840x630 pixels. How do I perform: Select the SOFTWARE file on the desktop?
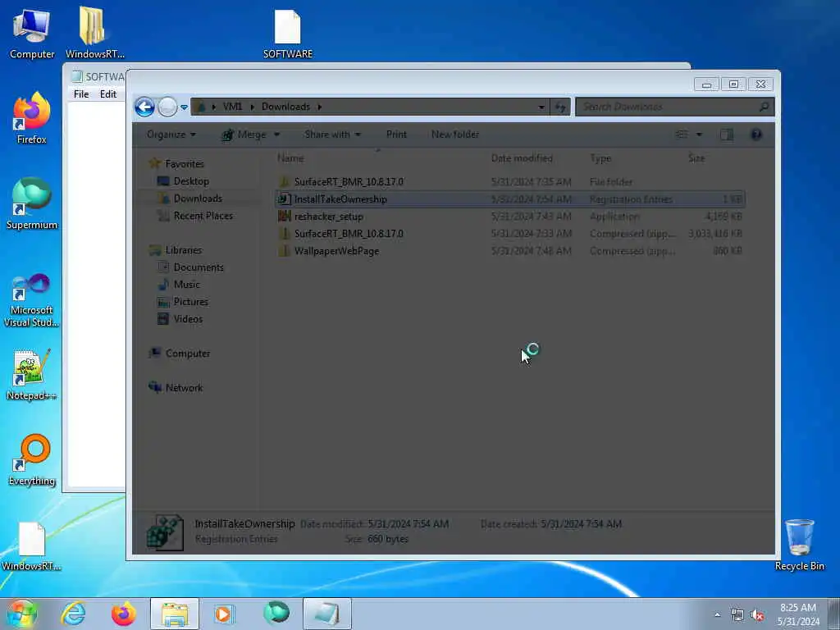288,34
